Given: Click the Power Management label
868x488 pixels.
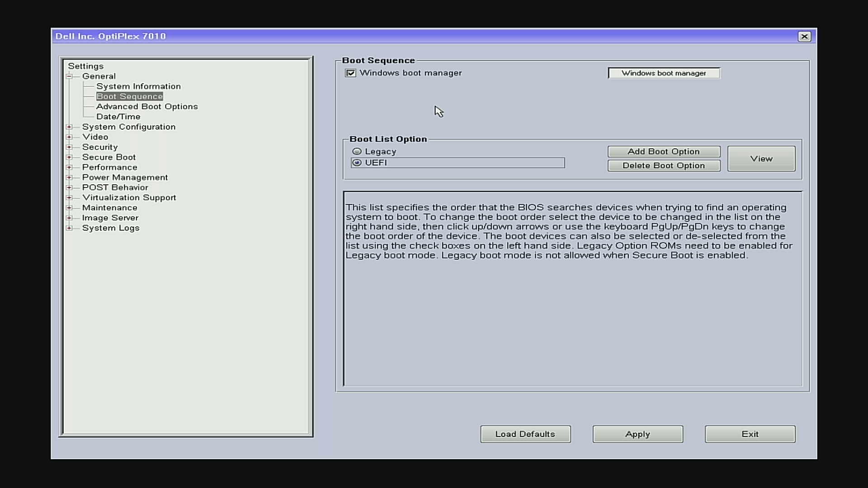Looking at the screenshot, I should [125, 178].
